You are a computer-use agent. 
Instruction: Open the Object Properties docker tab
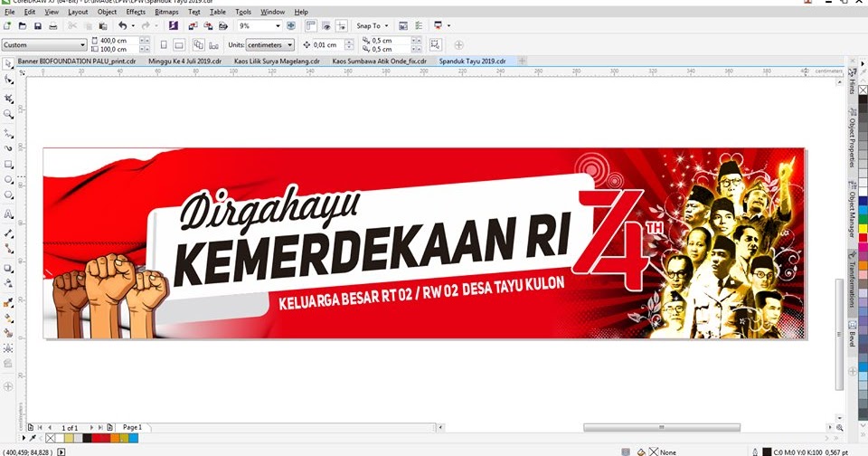(852, 138)
